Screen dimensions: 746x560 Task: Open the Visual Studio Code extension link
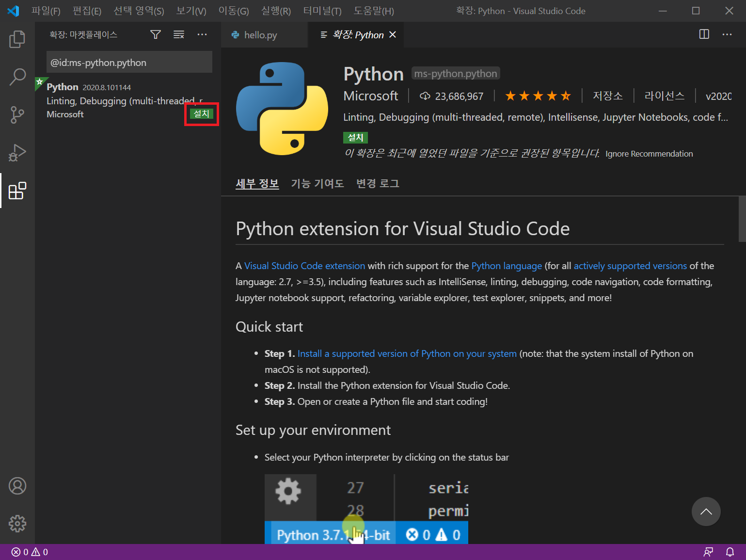point(304,266)
